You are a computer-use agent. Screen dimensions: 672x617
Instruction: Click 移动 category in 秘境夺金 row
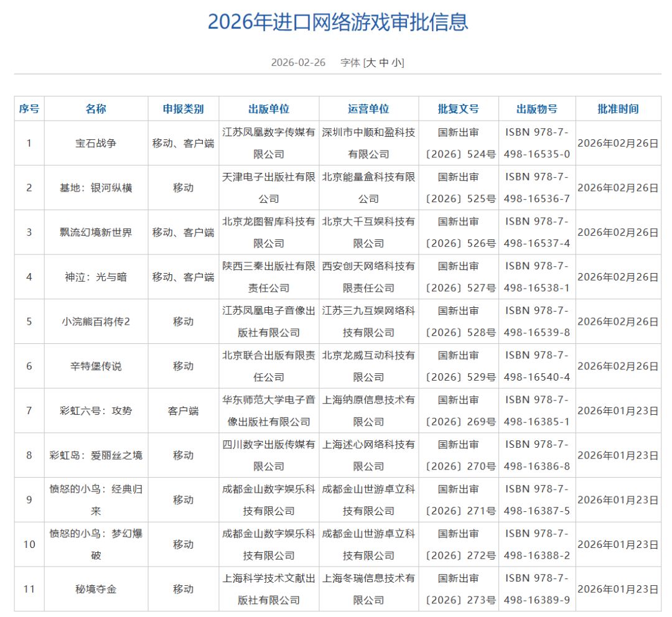(184, 589)
